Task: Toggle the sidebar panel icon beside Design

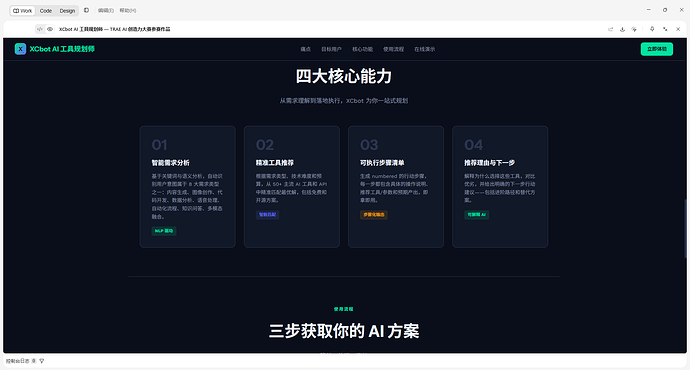Action: (x=86, y=10)
